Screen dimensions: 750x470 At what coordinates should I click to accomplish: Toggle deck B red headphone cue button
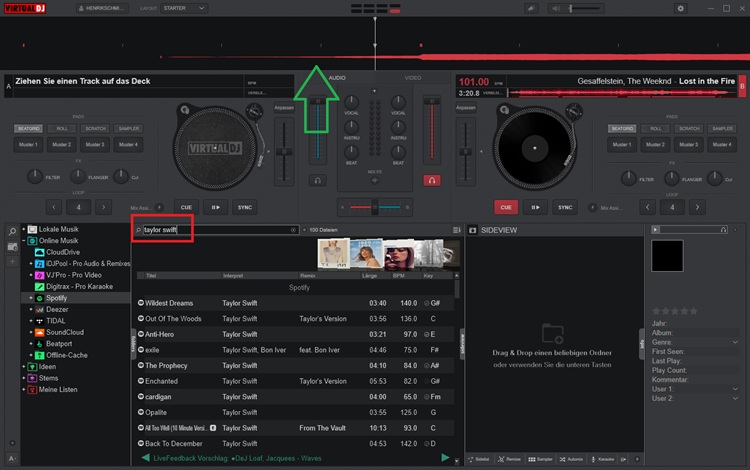432,180
